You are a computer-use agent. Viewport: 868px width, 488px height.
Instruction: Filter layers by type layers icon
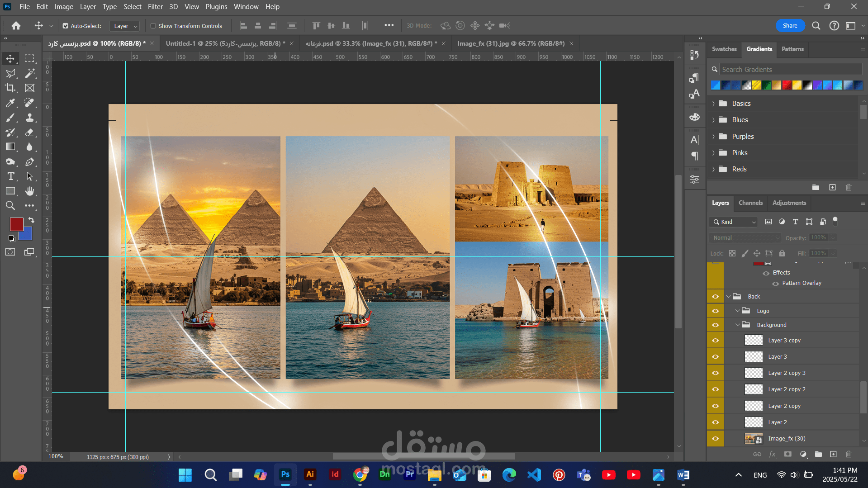coord(796,222)
